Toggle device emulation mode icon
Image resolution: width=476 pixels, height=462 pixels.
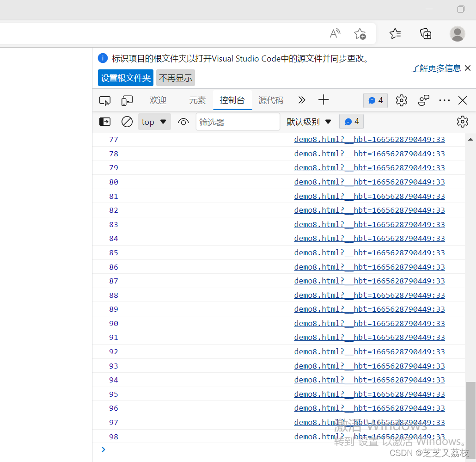coord(127,100)
